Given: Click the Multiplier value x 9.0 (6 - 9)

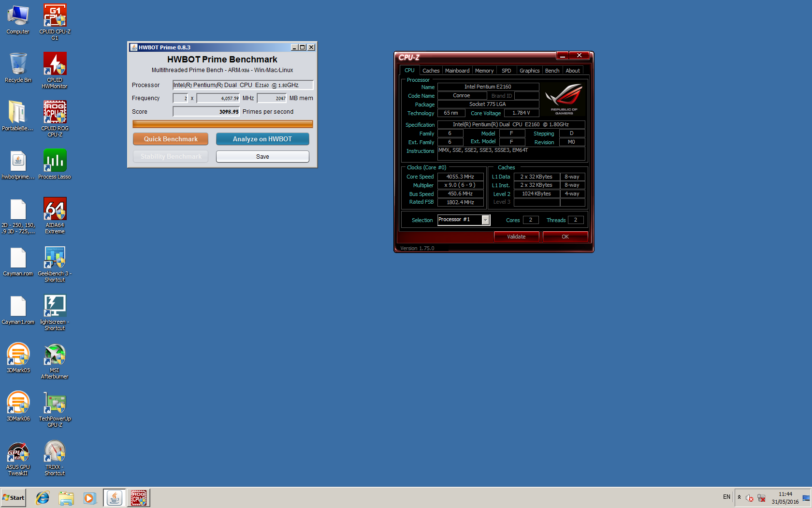Looking at the screenshot, I should tap(460, 185).
